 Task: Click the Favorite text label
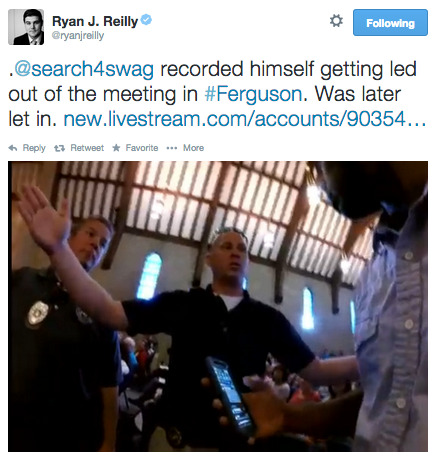(x=142, y=148)
